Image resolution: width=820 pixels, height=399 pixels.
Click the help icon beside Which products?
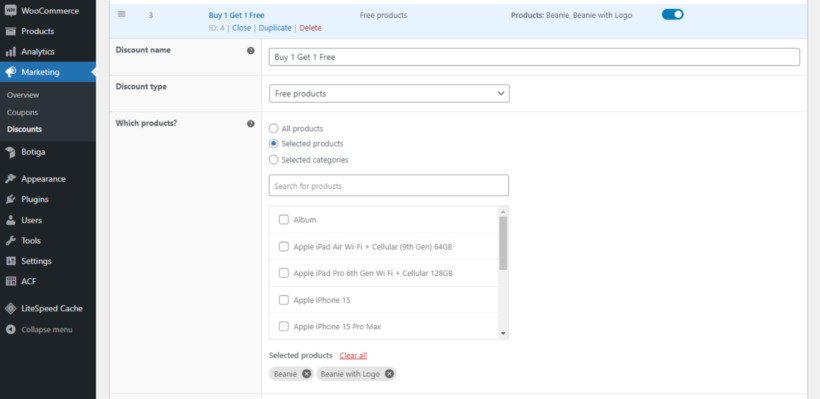[x=250, y=124]
